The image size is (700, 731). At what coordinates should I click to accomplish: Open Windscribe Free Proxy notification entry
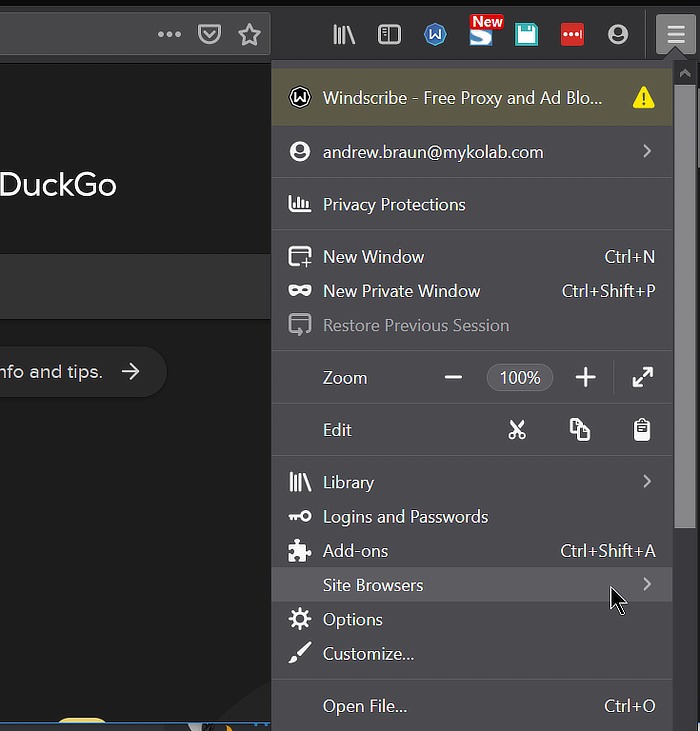(472, 98)
